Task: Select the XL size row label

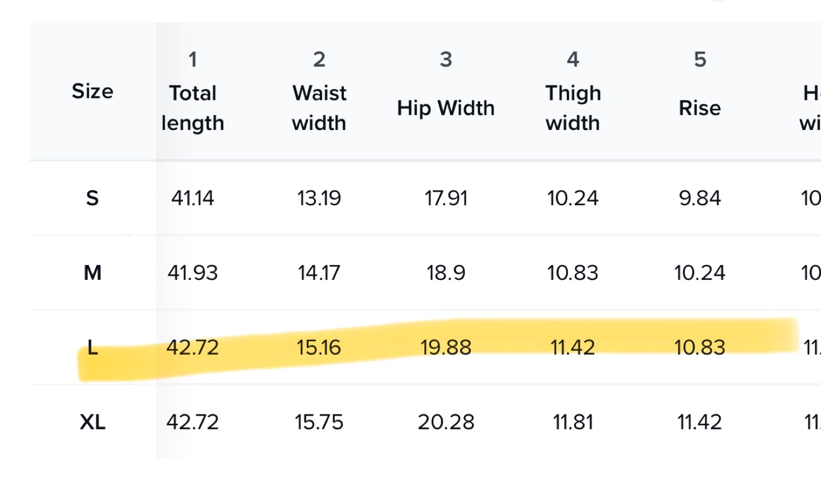Action: [x=92, y=422]
